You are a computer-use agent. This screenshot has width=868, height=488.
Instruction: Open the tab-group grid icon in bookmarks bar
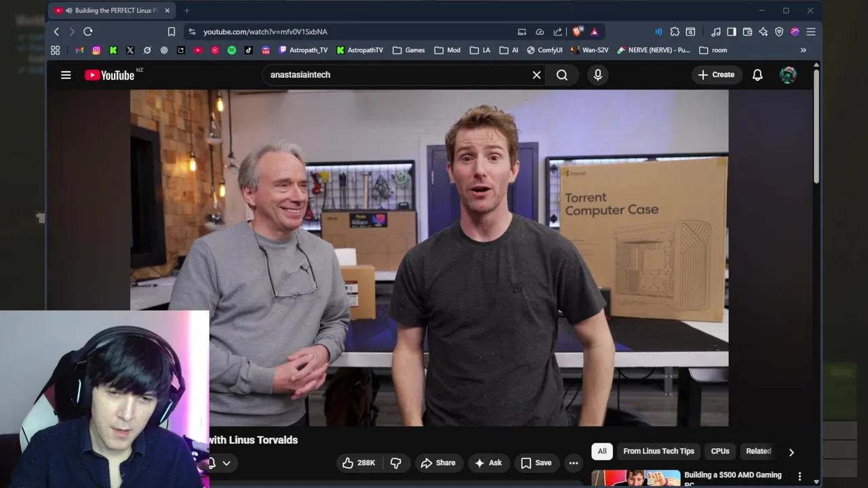tap(56, 50)
